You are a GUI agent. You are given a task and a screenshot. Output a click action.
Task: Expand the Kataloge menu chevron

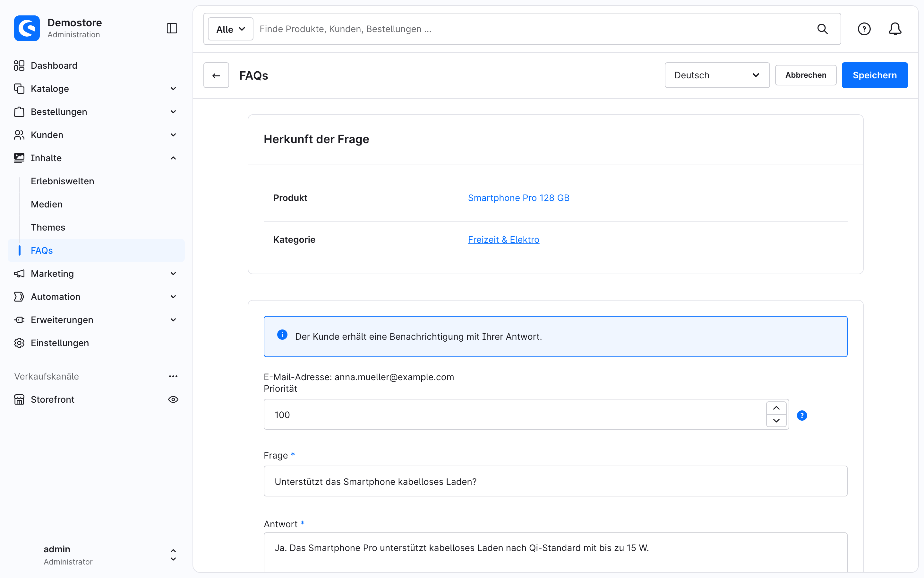pyautogui.click(x=173, y=89)
